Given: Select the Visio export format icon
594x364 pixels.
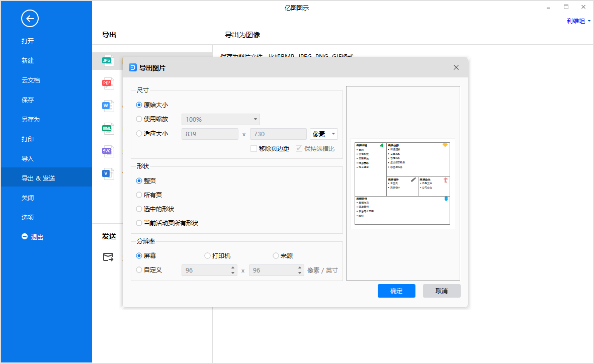Looking at the screenshot, I should (108, 173).
